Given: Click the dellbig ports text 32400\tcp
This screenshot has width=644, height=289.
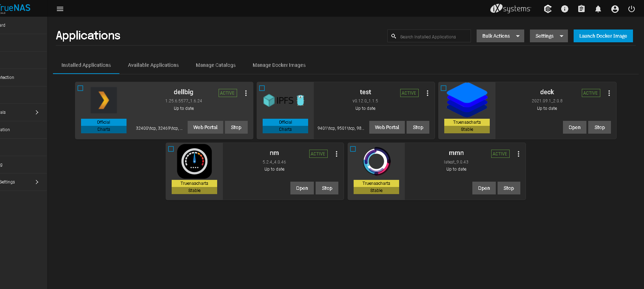Looking at the screenshot, I should click(x=159, y=128).
